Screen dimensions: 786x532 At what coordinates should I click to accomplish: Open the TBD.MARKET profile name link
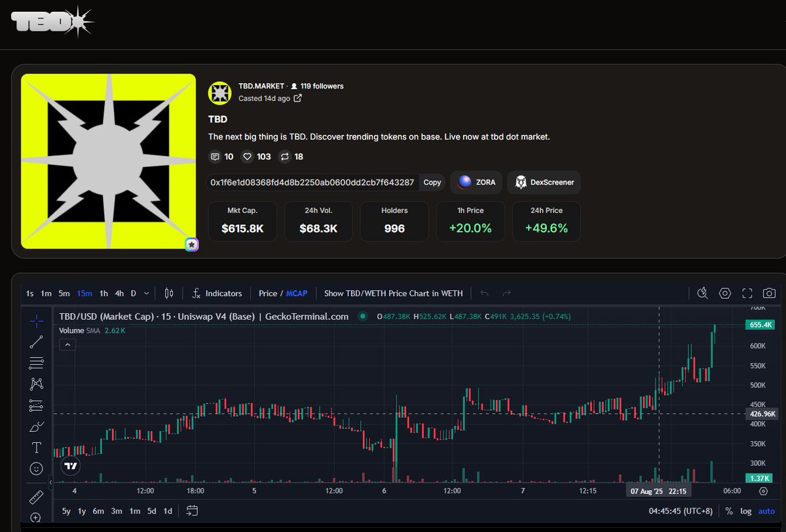pos(261,86)
